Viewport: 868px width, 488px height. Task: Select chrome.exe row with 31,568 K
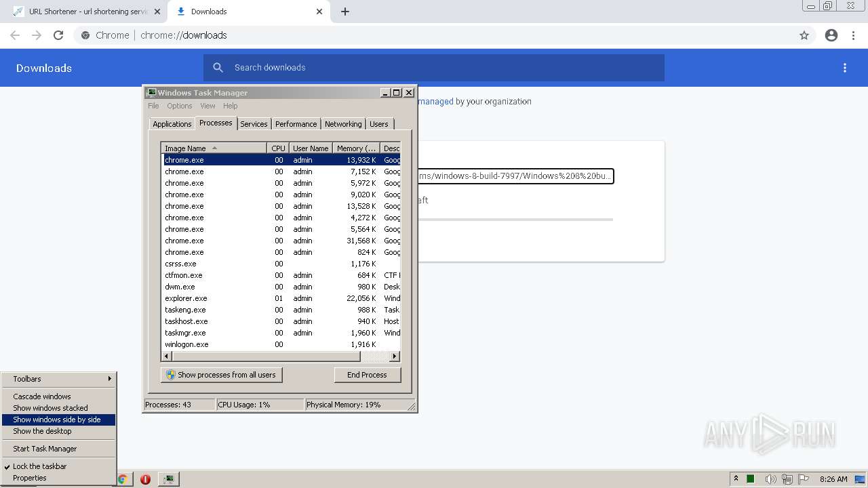click(281, 241)
